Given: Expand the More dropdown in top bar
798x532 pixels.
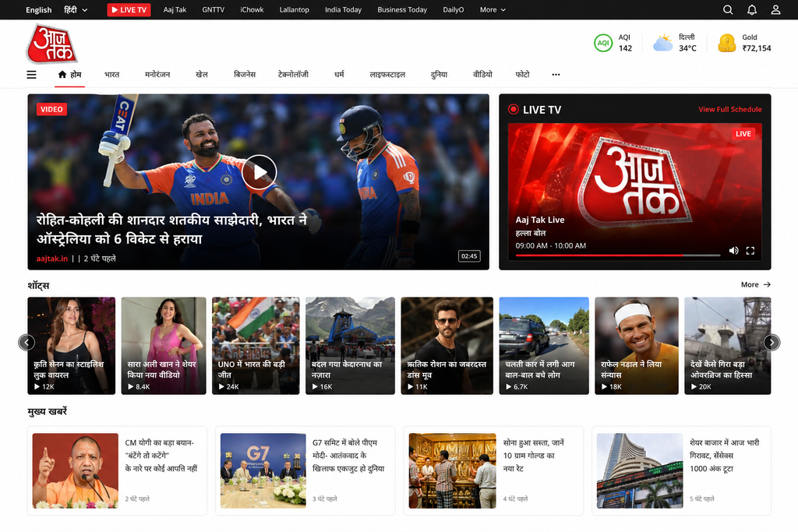Looking at the screenshot, I should (493, 9).
